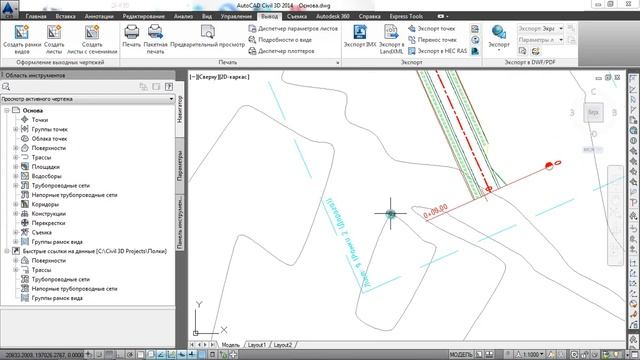Click the Точки node icon in the tree

pos(24,120)
